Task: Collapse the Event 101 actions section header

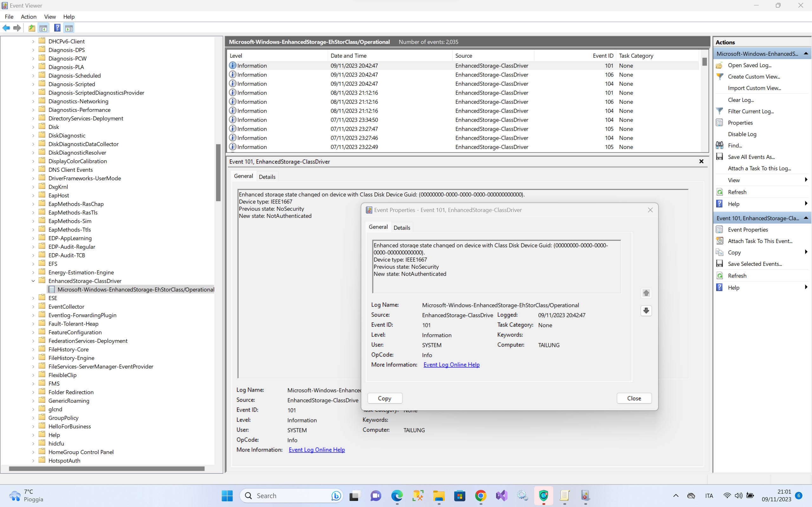Action: pyautogui.click(x=806, y=218)
